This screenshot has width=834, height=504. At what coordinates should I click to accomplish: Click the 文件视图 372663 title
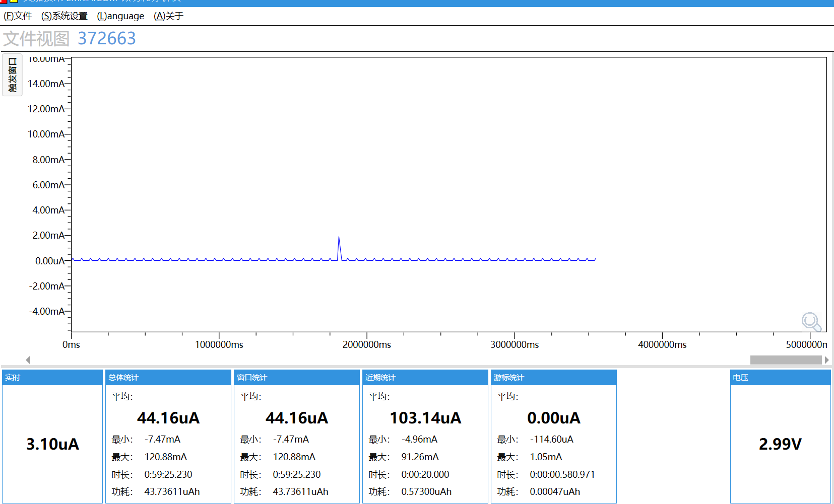[70, 38]
